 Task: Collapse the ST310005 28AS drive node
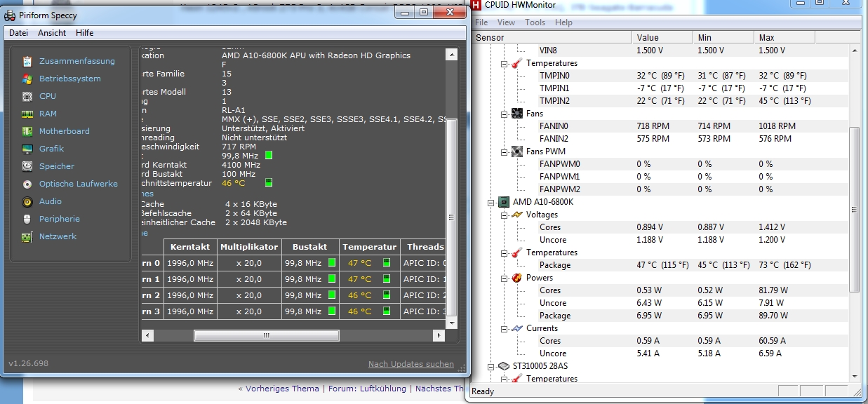(492, 366)
